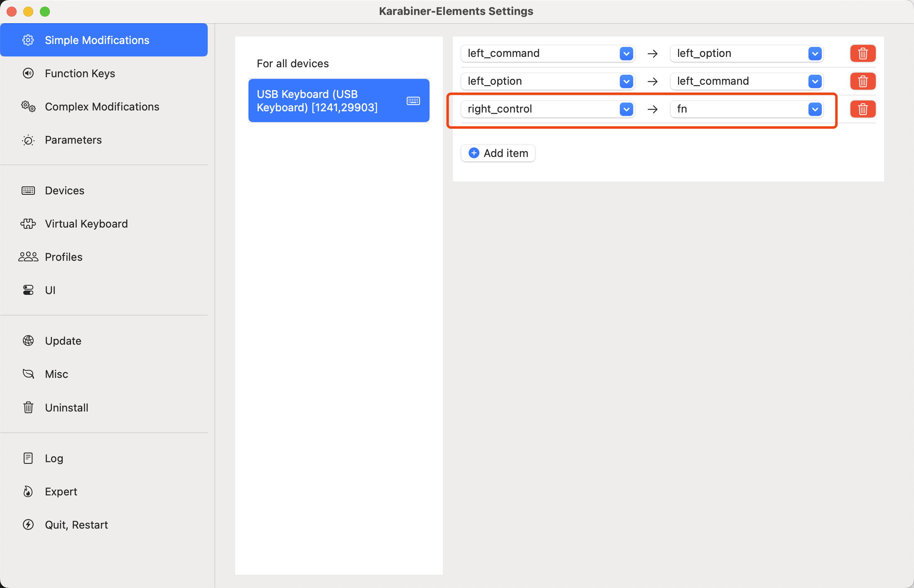Click the Profiles people icon
The width and height of the screenshot is (914, 588).
[28, 257]
